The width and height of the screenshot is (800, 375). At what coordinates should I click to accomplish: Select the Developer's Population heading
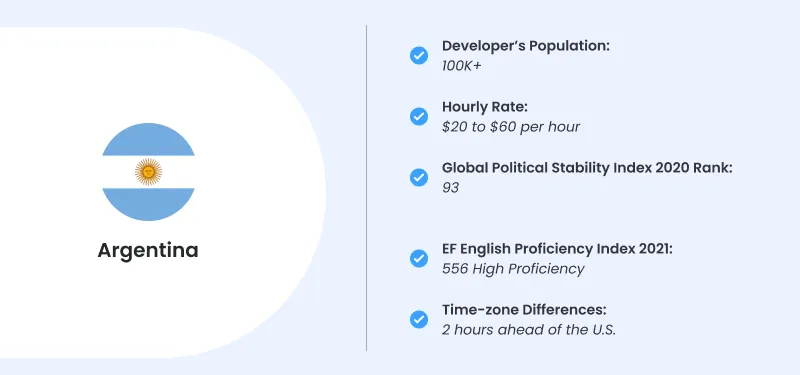tap(526, 46)
